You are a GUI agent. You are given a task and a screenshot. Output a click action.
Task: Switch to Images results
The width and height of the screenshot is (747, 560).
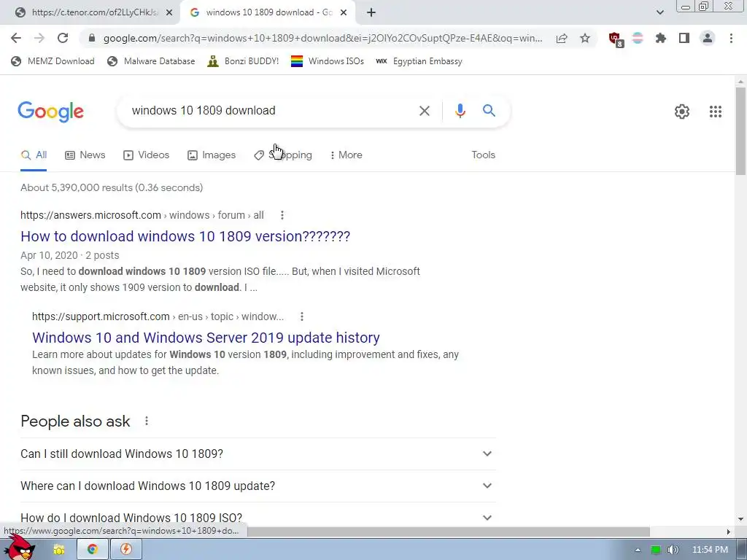[x=212, y=155]
